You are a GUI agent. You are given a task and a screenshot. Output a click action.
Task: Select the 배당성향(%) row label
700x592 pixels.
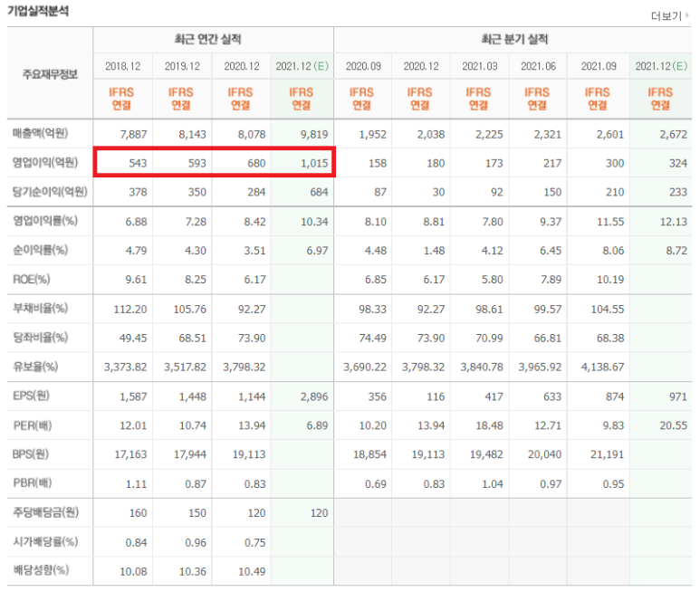pos(41,570)
